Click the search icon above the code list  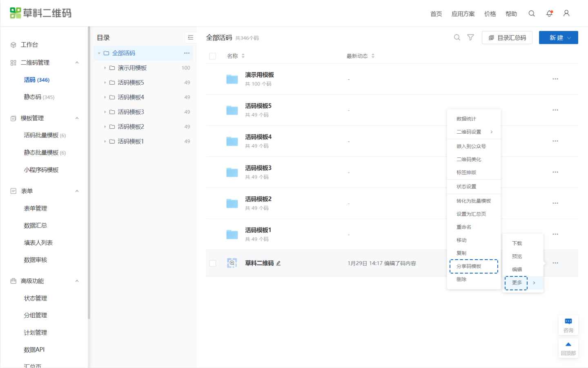pos(457,38)
